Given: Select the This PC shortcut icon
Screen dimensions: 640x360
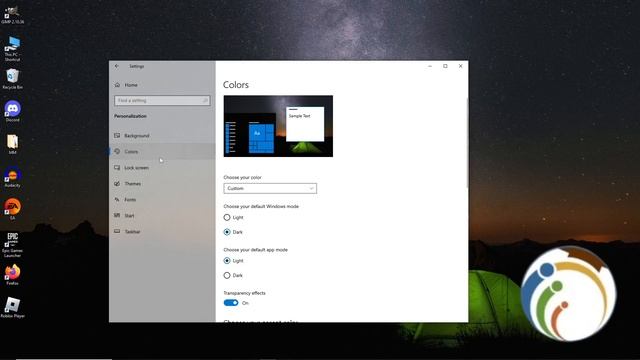Looking at the screenshot, I should [x=12, y=48].
